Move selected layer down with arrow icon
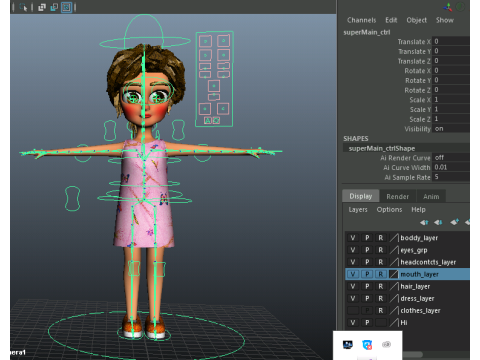480x360 pixels. (438, 222)
